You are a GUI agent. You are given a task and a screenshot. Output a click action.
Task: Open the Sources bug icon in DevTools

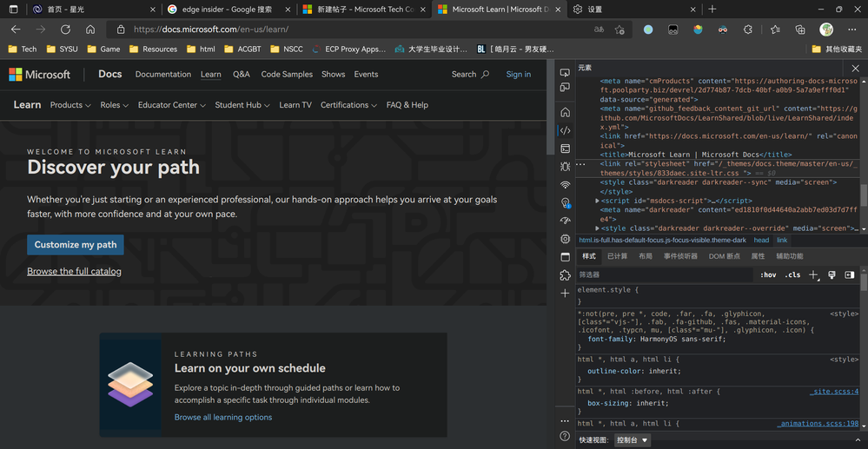[565, 166]
